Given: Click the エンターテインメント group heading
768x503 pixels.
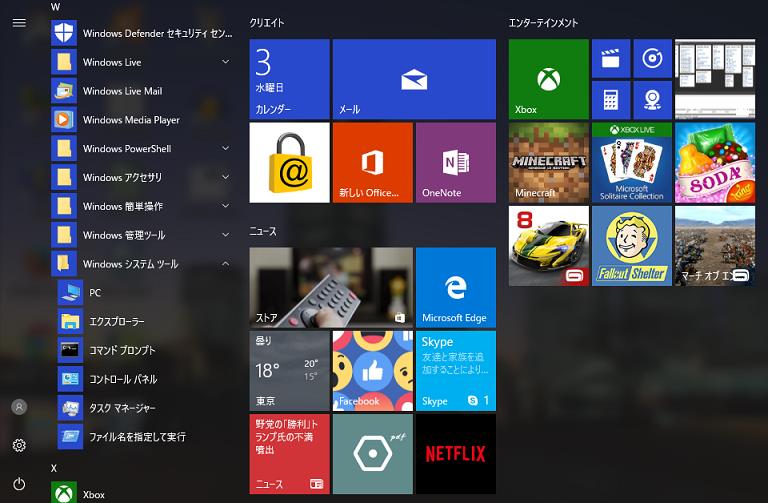Looking at the screenshot, I should [543, 23].
